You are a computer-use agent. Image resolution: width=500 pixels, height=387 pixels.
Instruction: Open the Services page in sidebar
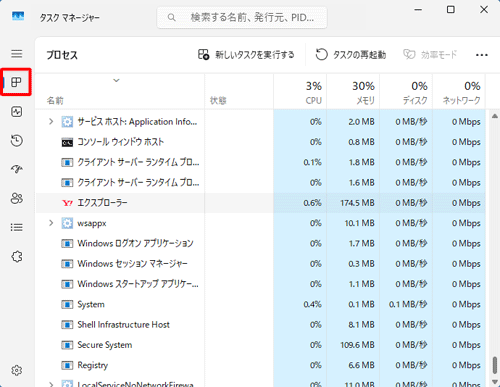point(17,257)
